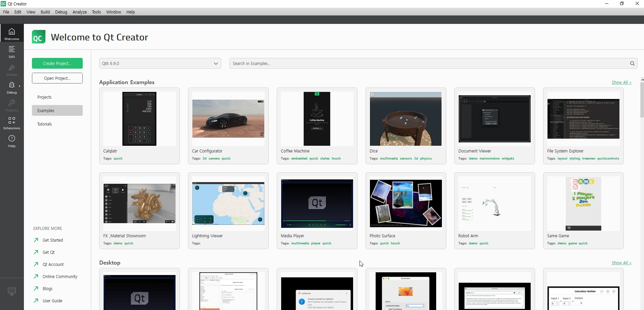Open the Debug menu in menu bar
The width and height of the screenshot is (644, 310).
click(61, 12)
